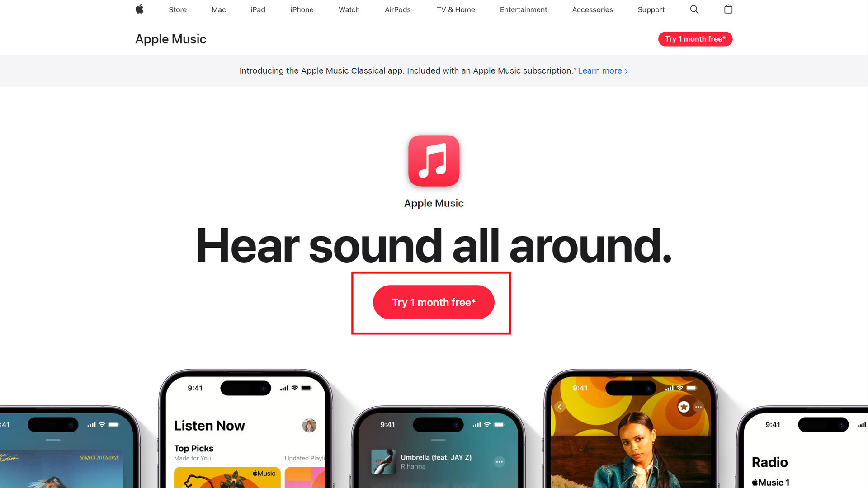This screenshot has width=868, height=488.
Task: Select the iPhone nav menu item
Action: (301, 9)
